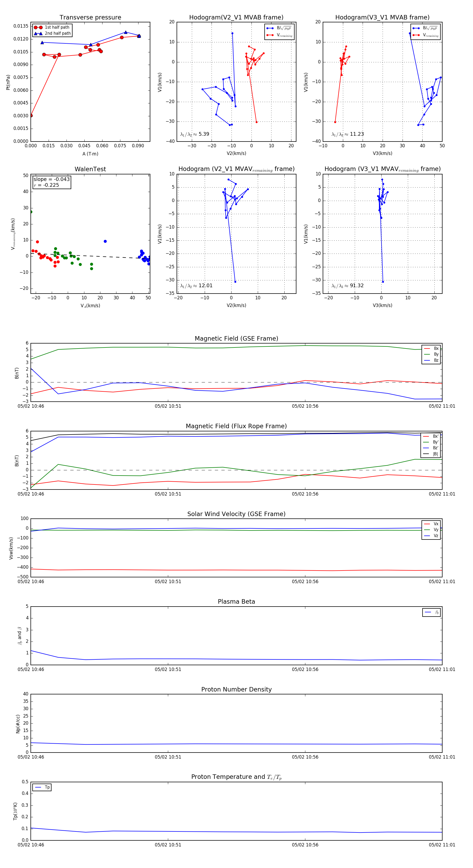Click the "WalenTest" plot title

tap(90, 169)
